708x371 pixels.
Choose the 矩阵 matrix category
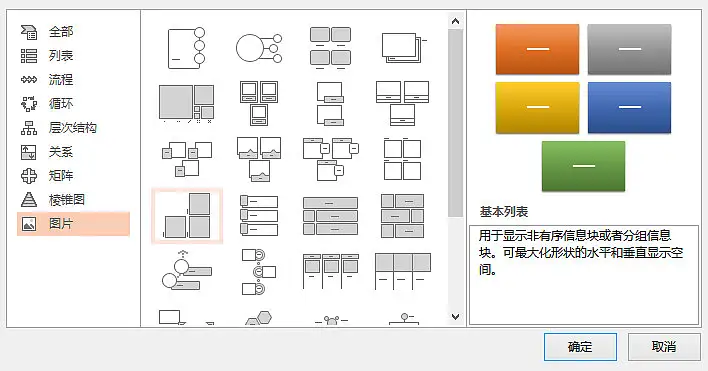(61, 176)
